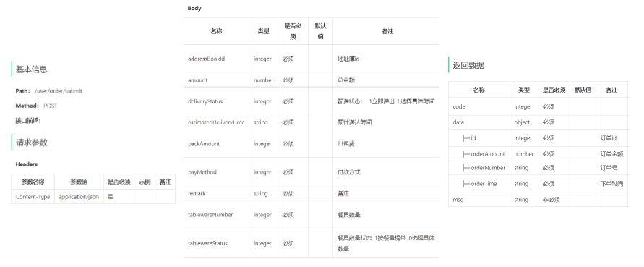Select the string type in the remark row
This screenshot has height=267, width=644.
coord(260,193)
